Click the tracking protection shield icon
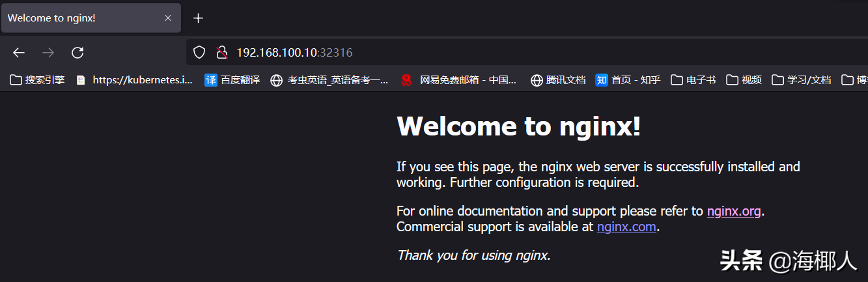 [199, 52]
